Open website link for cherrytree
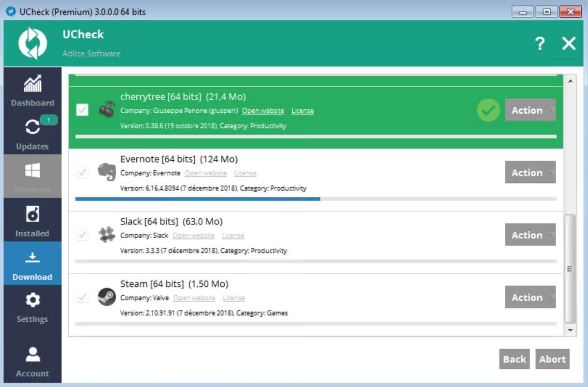This screenshot has width=588, height=387. click(x=263, y=111)
